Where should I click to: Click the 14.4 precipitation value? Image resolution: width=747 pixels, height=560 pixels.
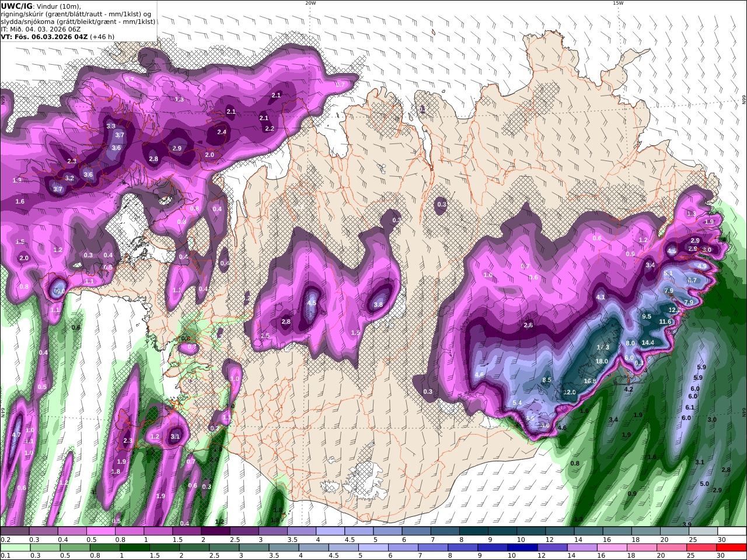point(648,342)
